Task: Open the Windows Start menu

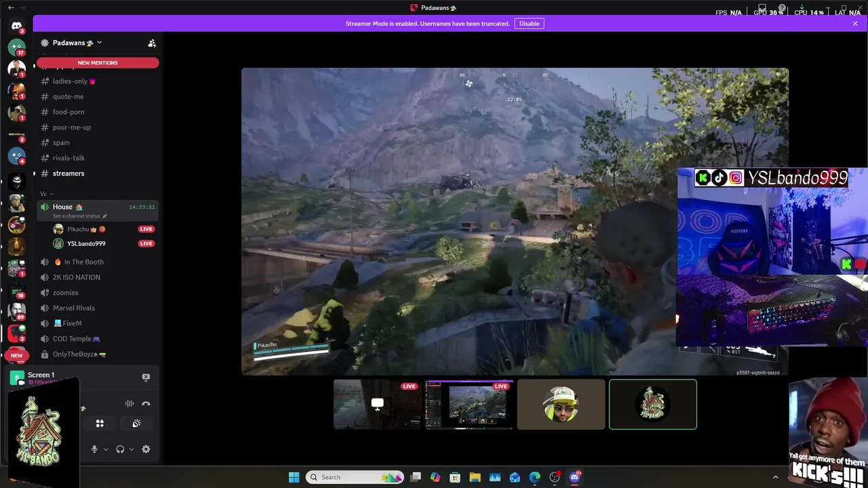Action: tap(294, 477)
